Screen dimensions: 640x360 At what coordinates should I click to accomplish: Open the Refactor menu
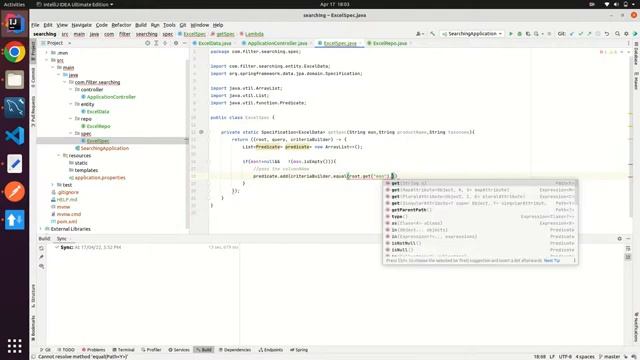(121, 25)
